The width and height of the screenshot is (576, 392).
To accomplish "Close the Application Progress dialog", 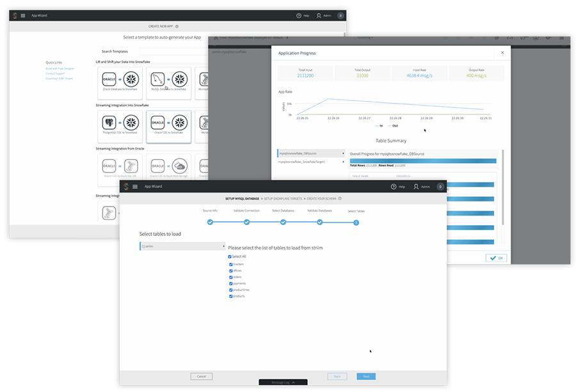I will click(502, 52).
